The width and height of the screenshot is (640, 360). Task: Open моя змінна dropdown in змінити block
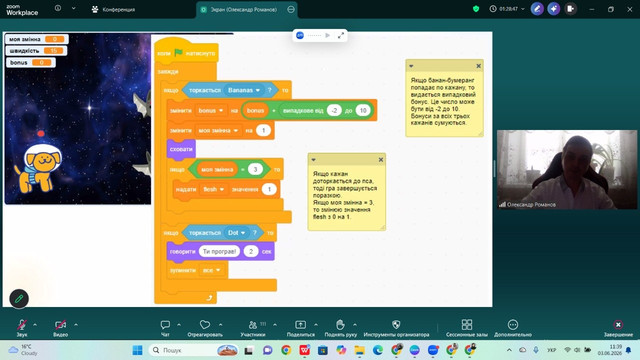pos(218,131)
